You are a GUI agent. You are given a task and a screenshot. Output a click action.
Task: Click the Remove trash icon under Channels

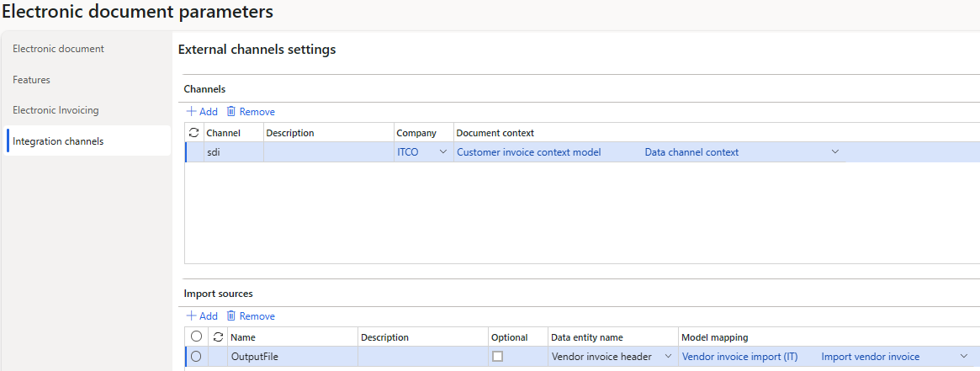[230, 112]
